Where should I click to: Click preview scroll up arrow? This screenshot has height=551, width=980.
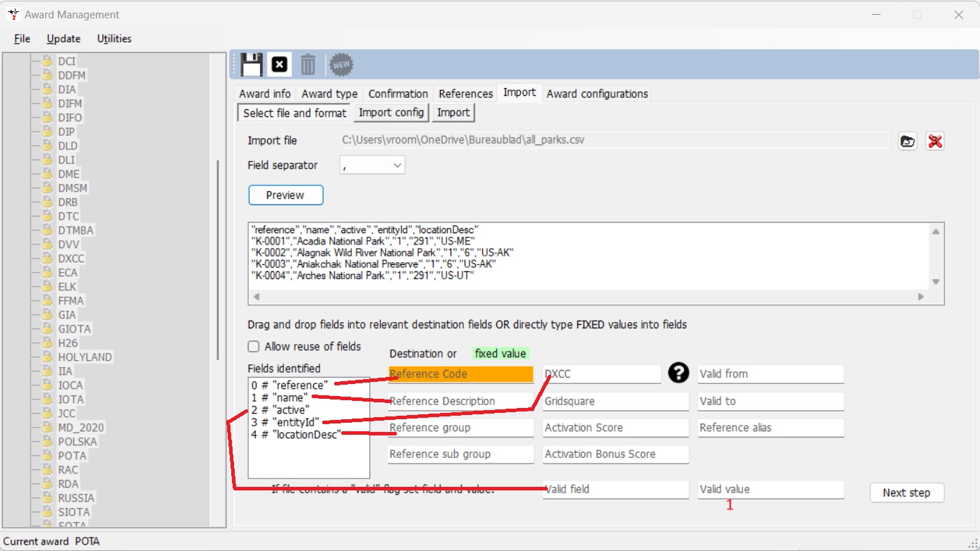[x=936, y=232]
